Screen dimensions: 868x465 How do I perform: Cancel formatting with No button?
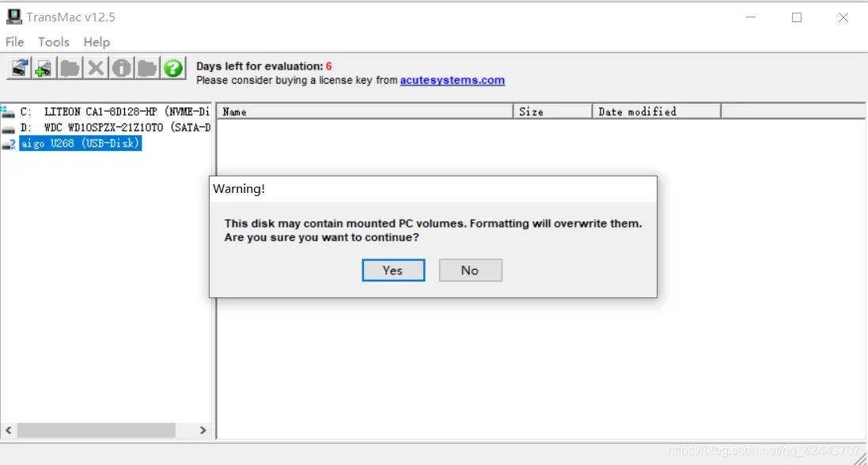click(x=471, y=270)
